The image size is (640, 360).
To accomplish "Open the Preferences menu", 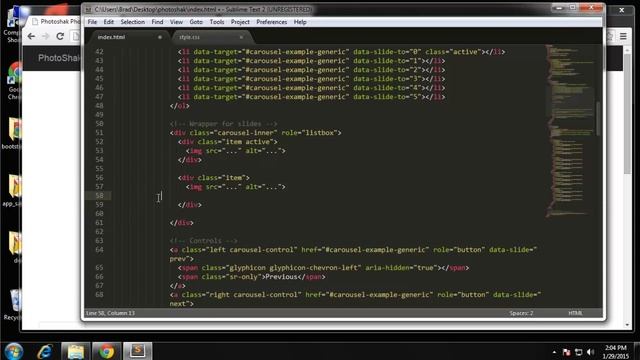I will pyautogui.click(x=271, y=22).
